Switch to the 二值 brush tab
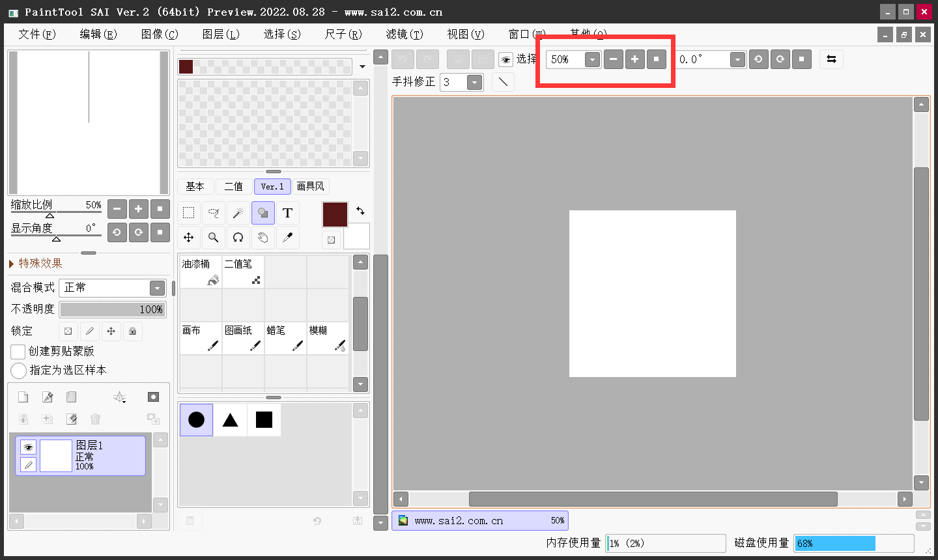 pyautogui.click(x=234, y=186)
